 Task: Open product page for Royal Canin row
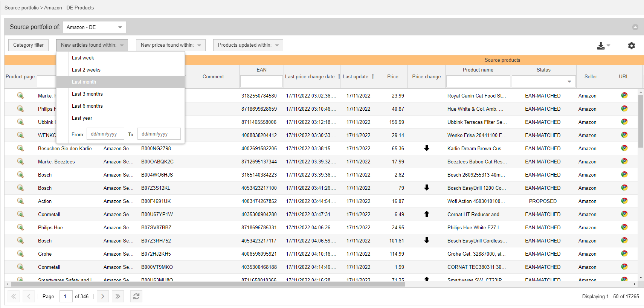20,96
